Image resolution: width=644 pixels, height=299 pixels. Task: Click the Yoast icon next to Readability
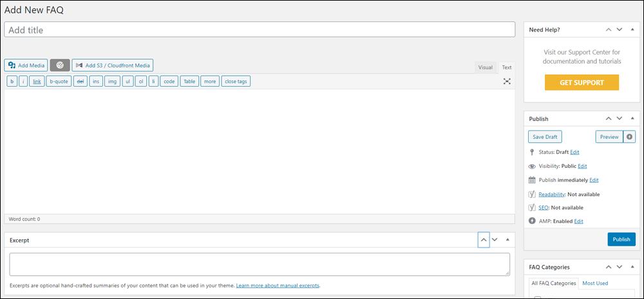(532, 194)
